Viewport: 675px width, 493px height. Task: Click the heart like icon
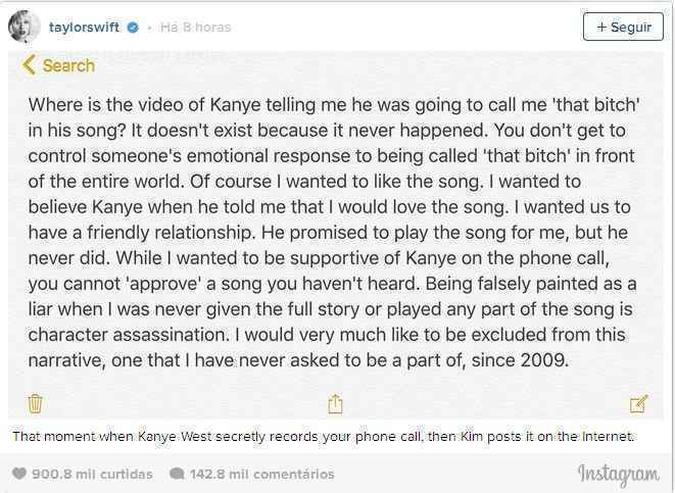[19, 474]
